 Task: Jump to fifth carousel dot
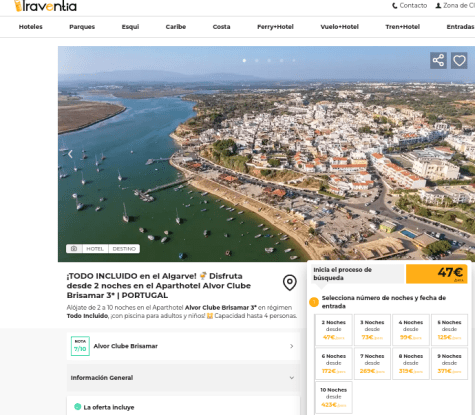[x=294, y=60]
